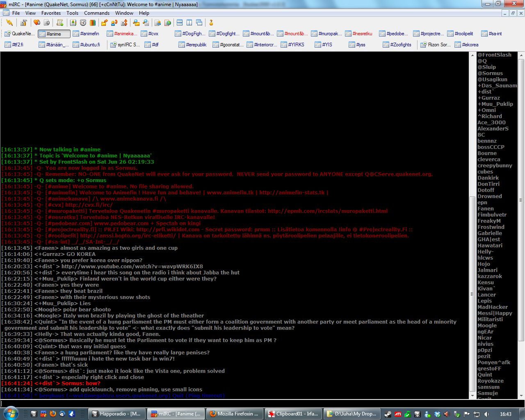Click the About mIRC question mark icon

click(211, 23)
